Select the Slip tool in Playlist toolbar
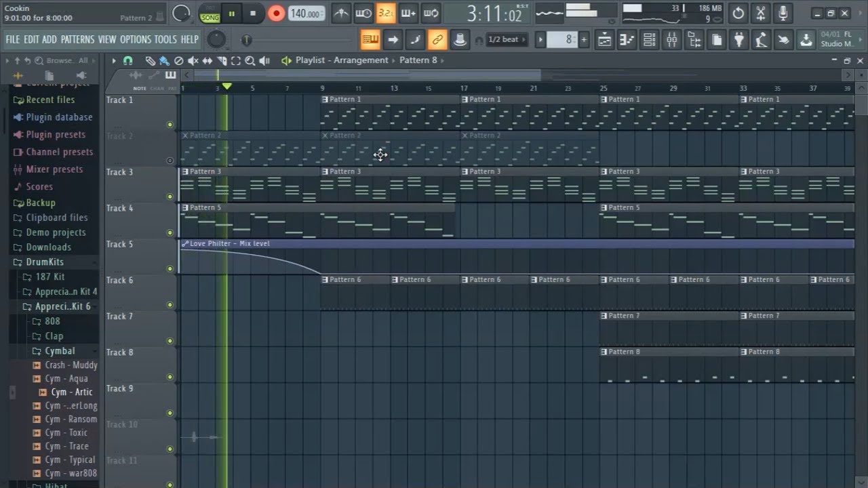This screenshot has width=868, height=488. (x=207, y=60)
